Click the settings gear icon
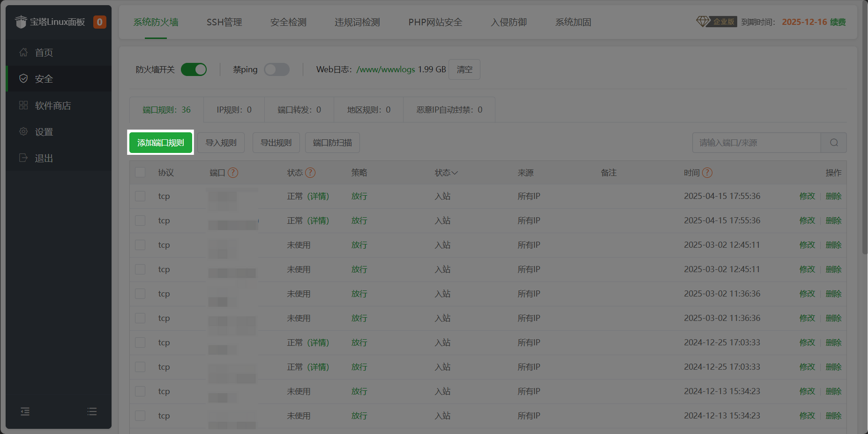868x434 pixels. (x=23, y=132)
